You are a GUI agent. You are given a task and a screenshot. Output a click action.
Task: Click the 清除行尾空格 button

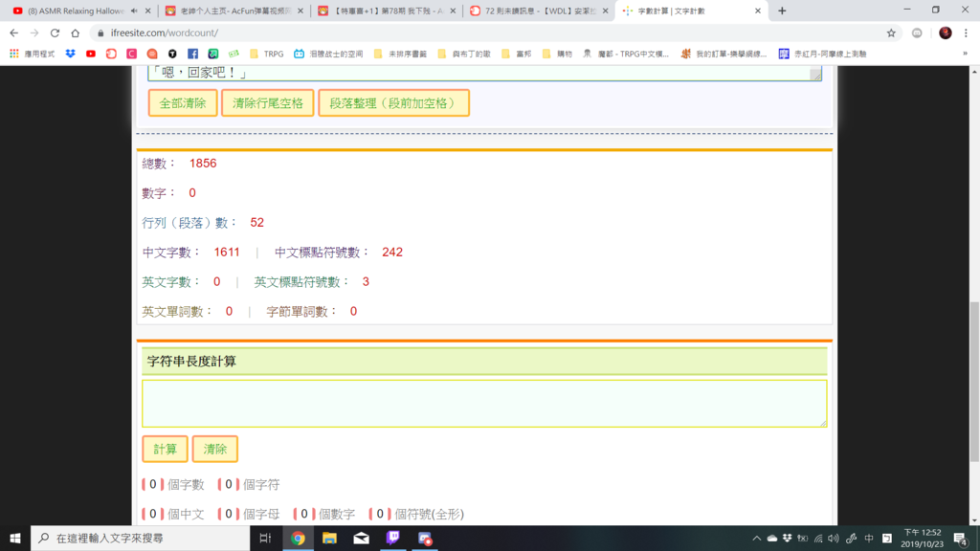coord(268,103)
